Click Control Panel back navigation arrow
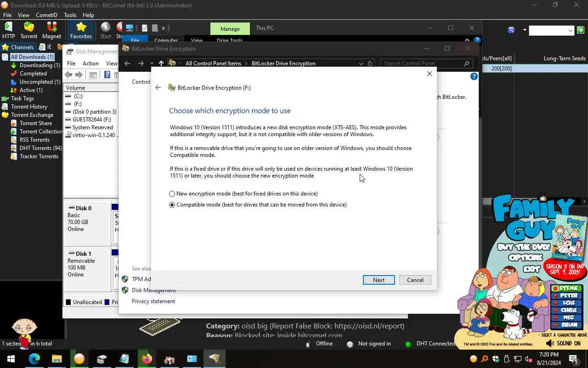Image resolution: width=588 pixels, height=368 pixels. coord(127,63)
